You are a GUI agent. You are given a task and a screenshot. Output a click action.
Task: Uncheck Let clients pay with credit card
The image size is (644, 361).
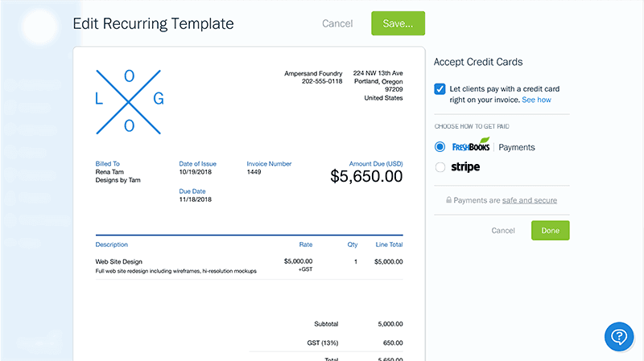click(x=440, y=89)
